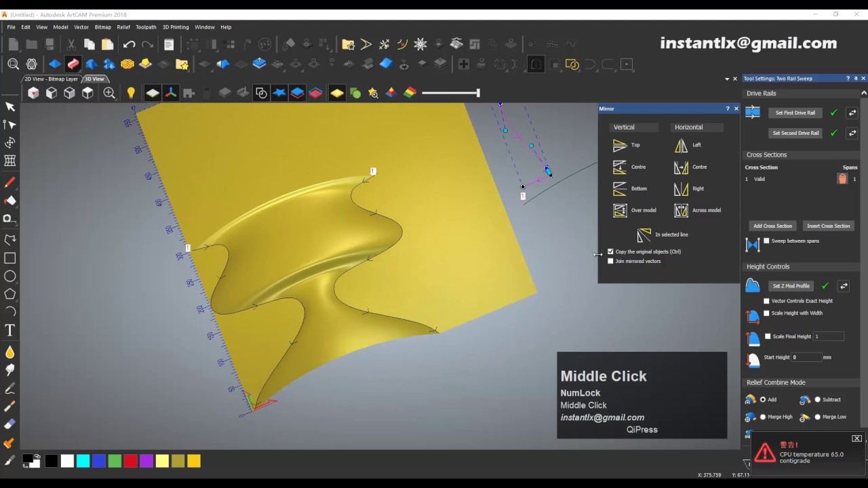
Task: Check Vector Controls Exact Height
Action: (x=766, y=301)
